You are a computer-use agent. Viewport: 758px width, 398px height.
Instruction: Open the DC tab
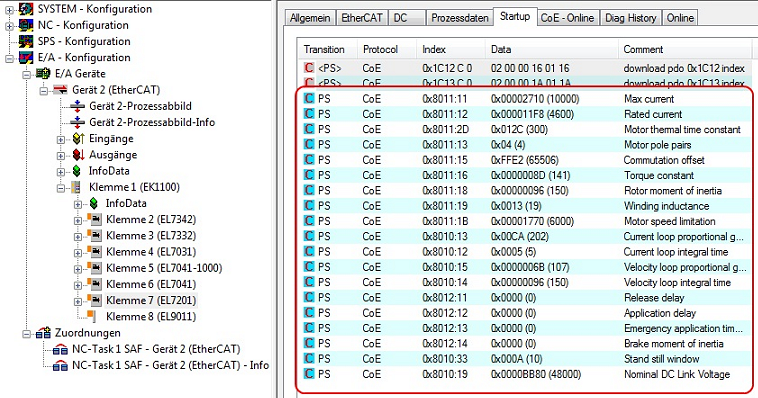click(407, 18)
